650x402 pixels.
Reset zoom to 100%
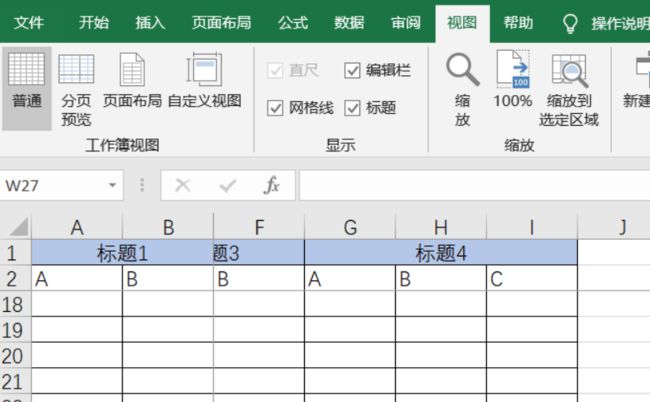pyautogui.click(x=513, y=80)
